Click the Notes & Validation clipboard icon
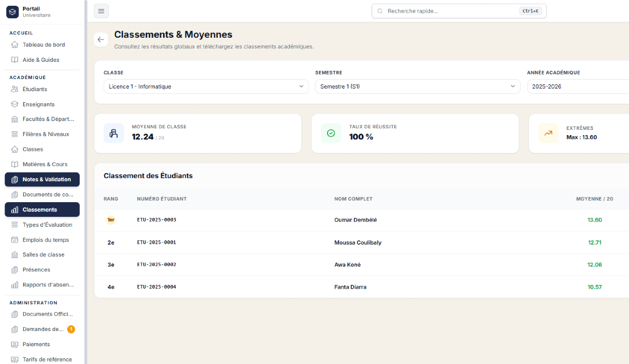629x364 pixels. [15, 179]
